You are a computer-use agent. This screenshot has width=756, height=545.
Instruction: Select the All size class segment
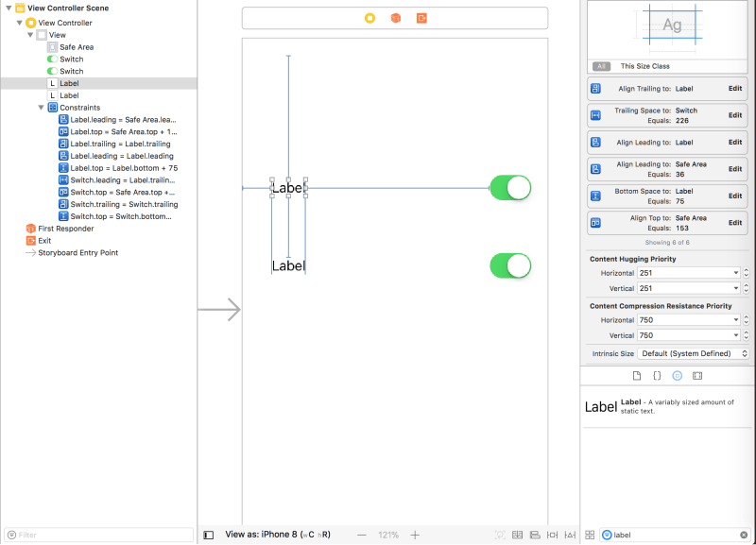pyautogui.click(x=602, y=66)
